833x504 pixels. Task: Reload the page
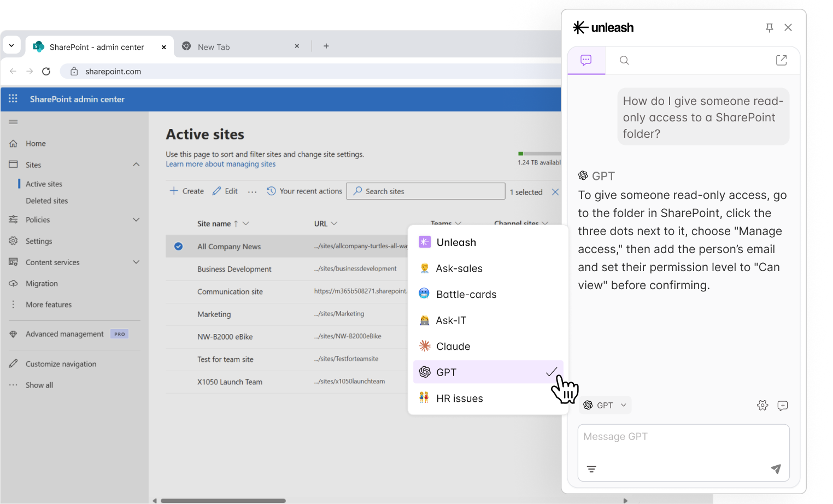pyautogui.click(x=46, y=71)
